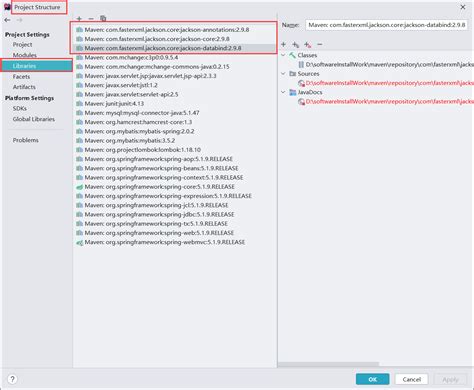This screenshot has width=474, height=390.
Task: Click the missing javadoc icon under JavaDocs
Action: [301, 102]
